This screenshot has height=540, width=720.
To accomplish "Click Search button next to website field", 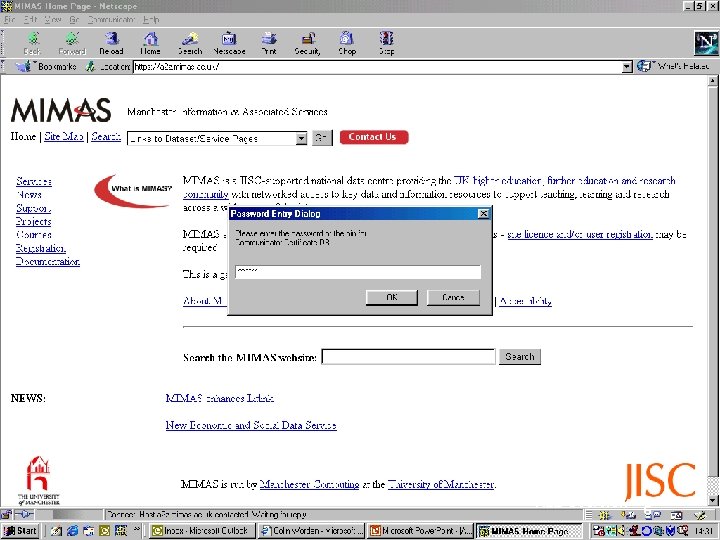I will (520, 357).
